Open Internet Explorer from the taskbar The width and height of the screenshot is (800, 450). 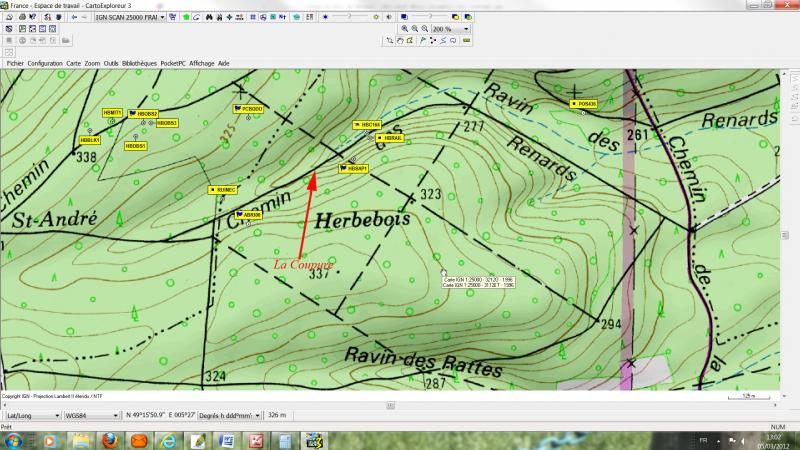pos(168,441)
